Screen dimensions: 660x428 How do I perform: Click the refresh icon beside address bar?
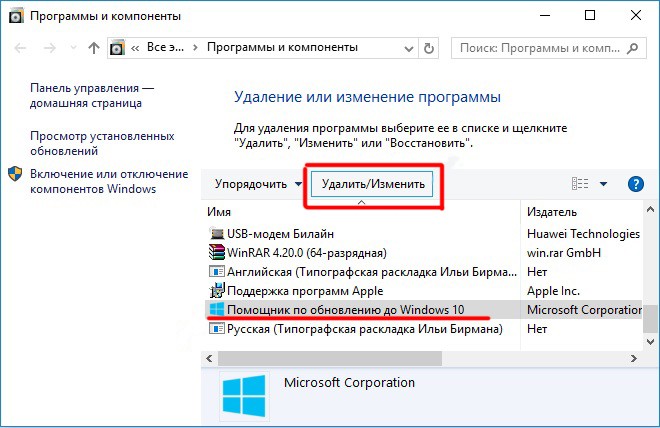[428, 48]
